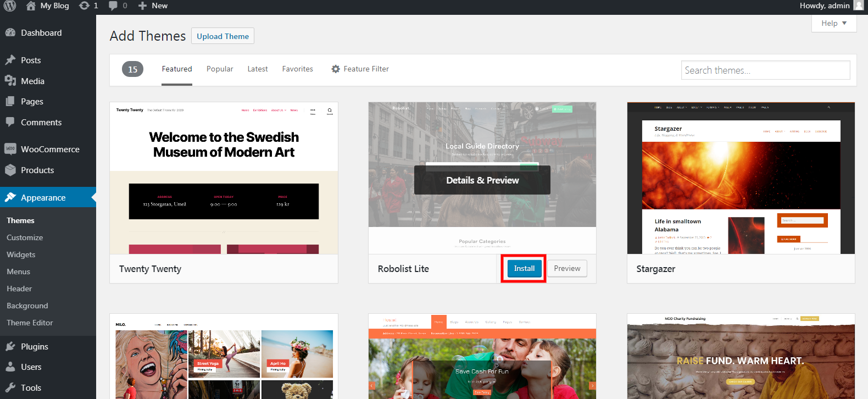Open the Customize submenu link

25,237
